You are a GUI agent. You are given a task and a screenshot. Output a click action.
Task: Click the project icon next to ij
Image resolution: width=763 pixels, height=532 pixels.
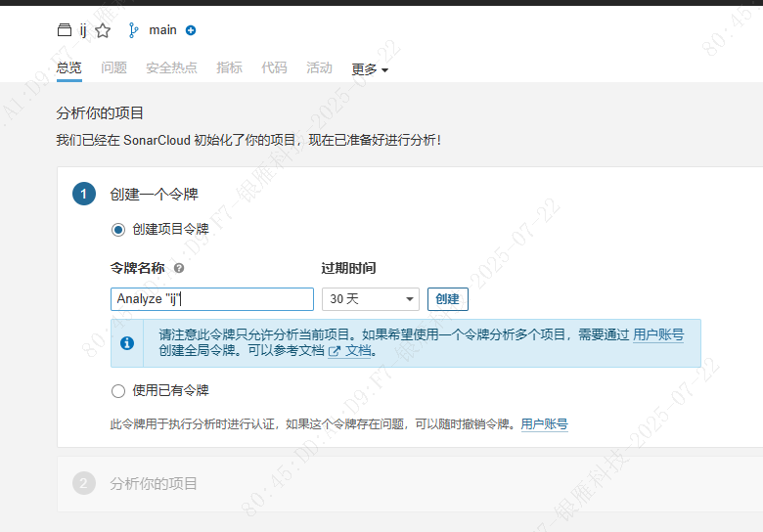point(65,30)
